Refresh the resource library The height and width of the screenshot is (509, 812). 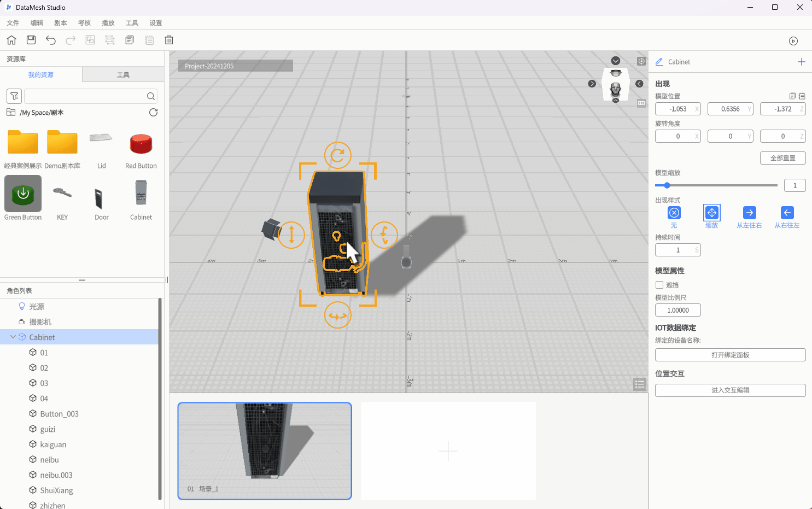click(154, 113)
